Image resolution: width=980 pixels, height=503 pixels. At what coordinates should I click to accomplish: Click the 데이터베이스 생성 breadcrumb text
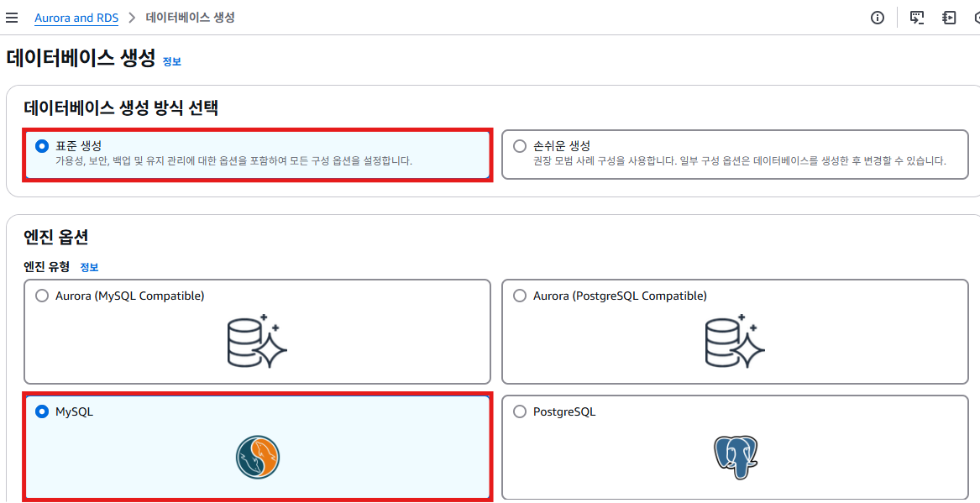190,18
